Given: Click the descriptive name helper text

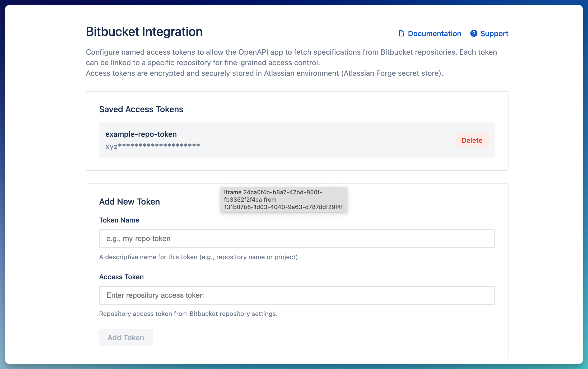Looking at the screenshot, I should (x=199, y=257).
